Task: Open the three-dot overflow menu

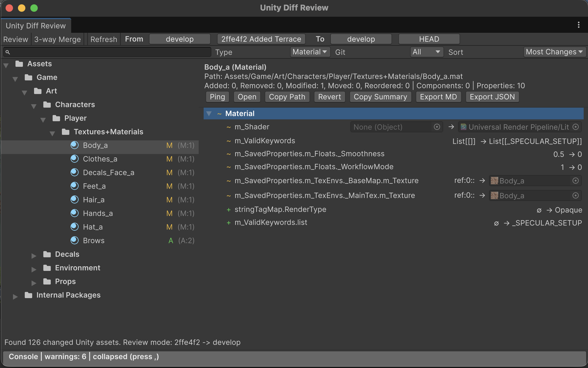Action: pos(578,25)
